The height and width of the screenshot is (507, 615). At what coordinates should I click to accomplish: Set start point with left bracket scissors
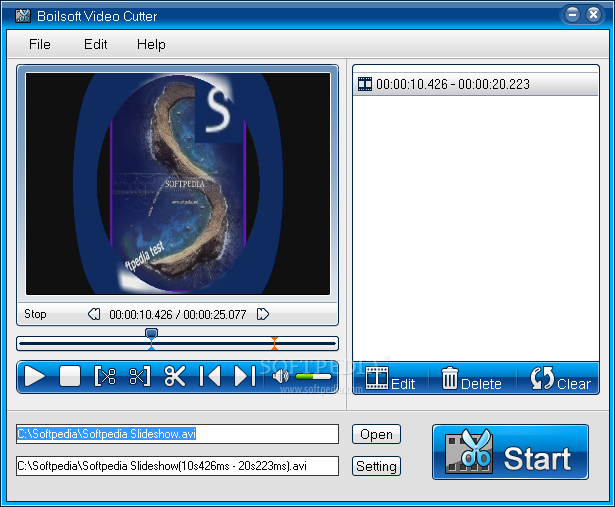tap(105, 376)
